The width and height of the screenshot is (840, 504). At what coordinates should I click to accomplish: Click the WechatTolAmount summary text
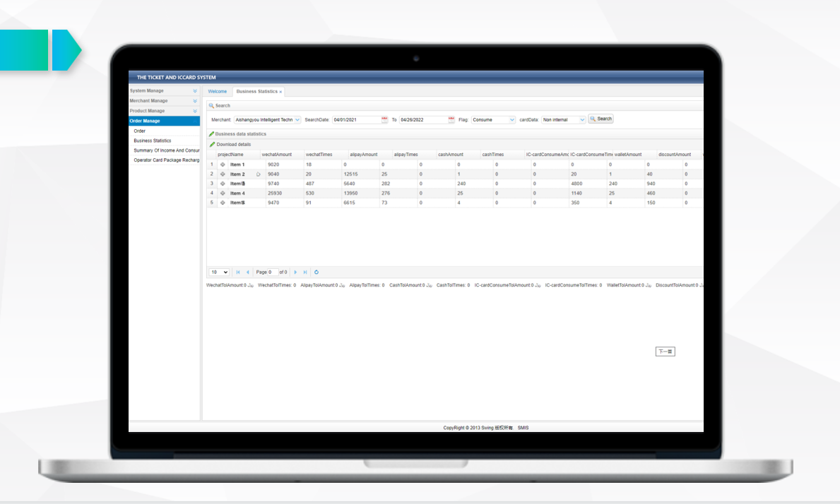click(230, 286)
